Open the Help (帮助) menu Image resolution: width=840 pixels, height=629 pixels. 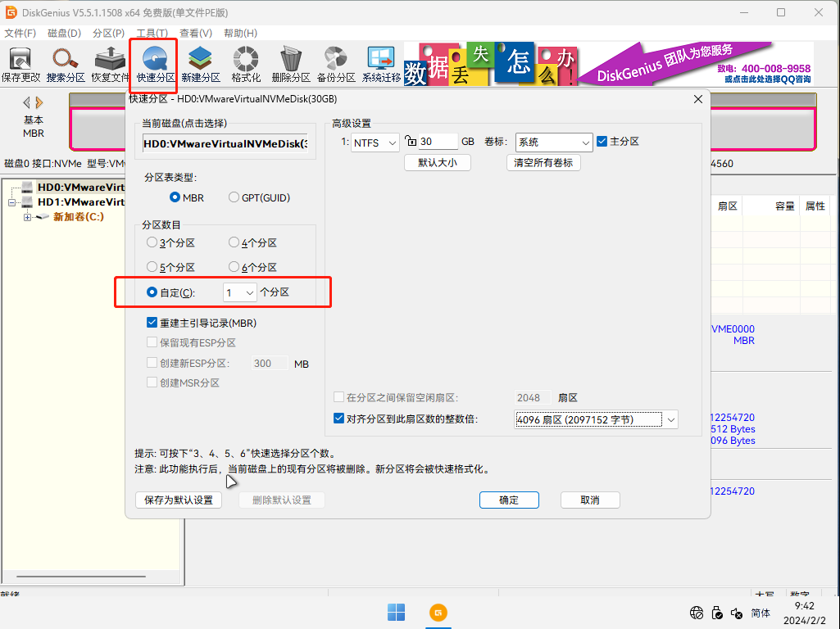coord(241,34)
